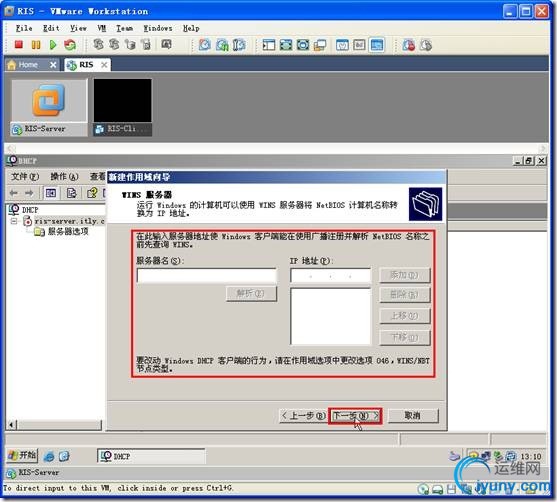Click the 上一步 back button

(x=303, y=415)
